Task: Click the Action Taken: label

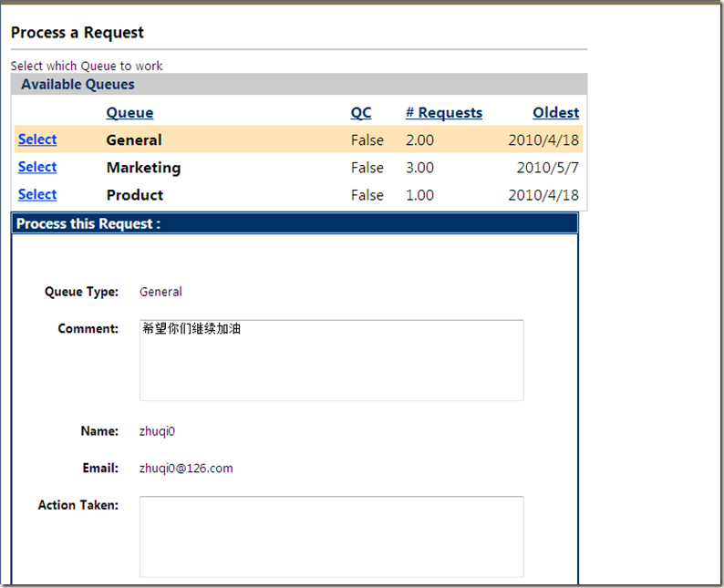Action: tap(78, 505)
